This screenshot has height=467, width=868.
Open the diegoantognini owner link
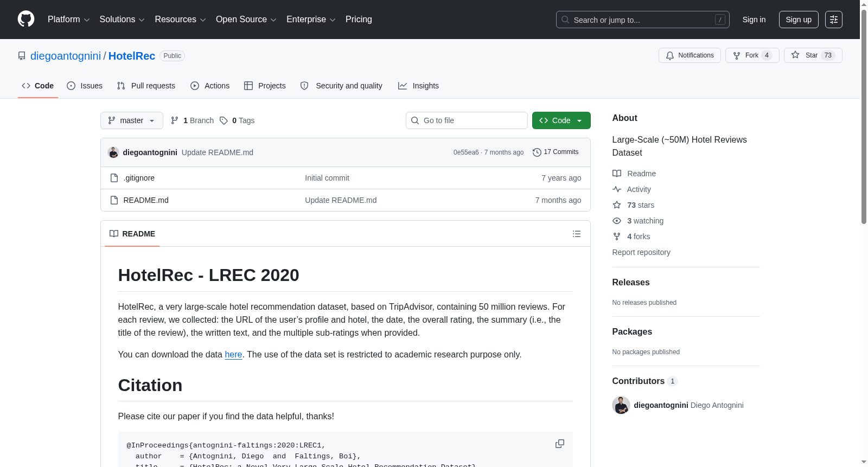click(x=66, y=56)
